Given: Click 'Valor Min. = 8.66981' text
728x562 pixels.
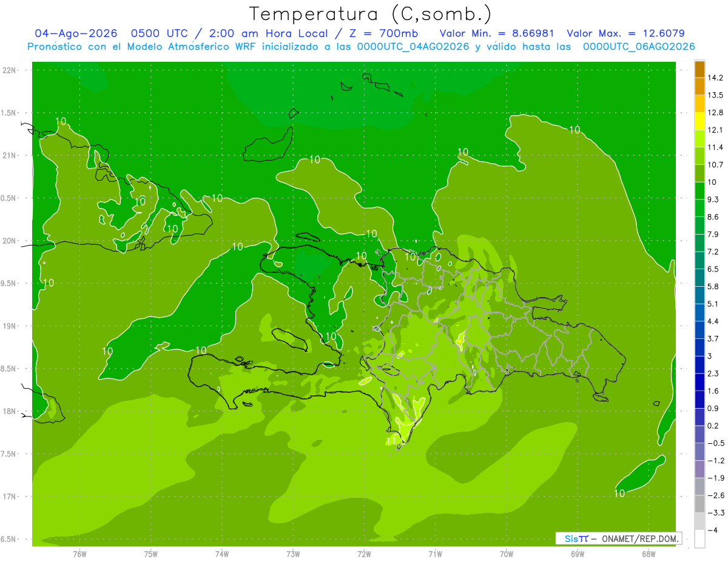Looking at the screenshot, I should [496, 33].
